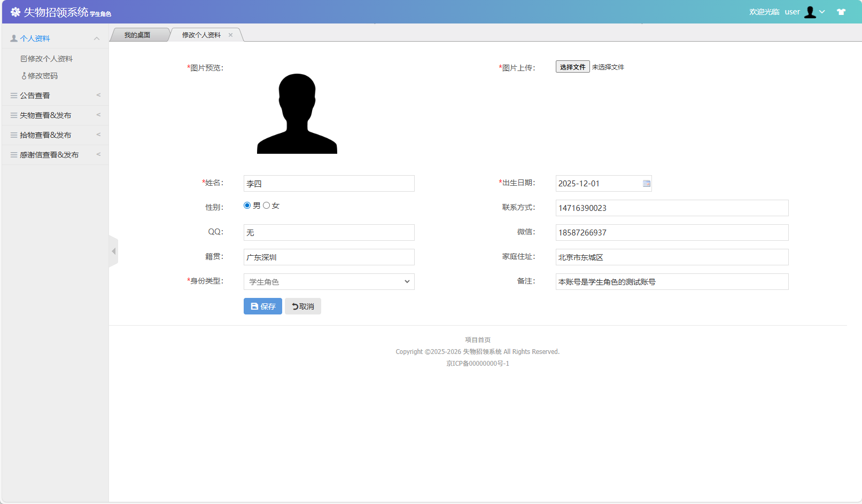862x504 pixels.
Task: Open the calendar icon in 出生日期 field
Action: (x=646, y=183)
